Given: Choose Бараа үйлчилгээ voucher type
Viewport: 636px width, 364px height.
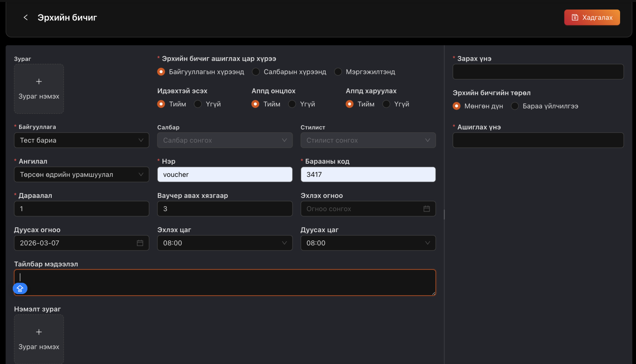Looking at the screenshot, I should click(x=515, y=106).
